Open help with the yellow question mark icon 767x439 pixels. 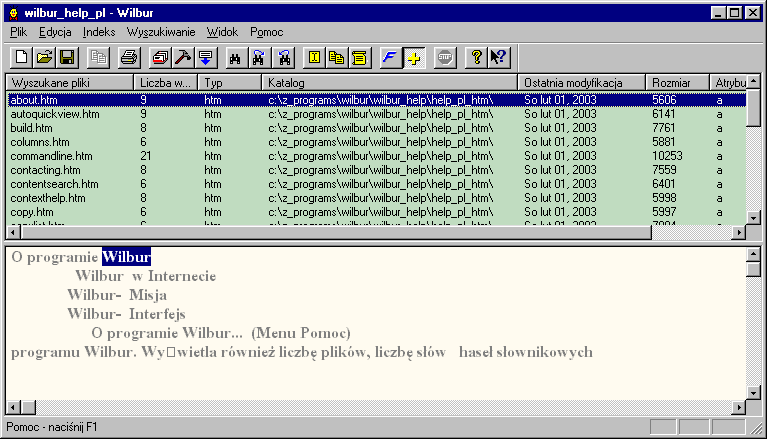click(x=476, y=58)
